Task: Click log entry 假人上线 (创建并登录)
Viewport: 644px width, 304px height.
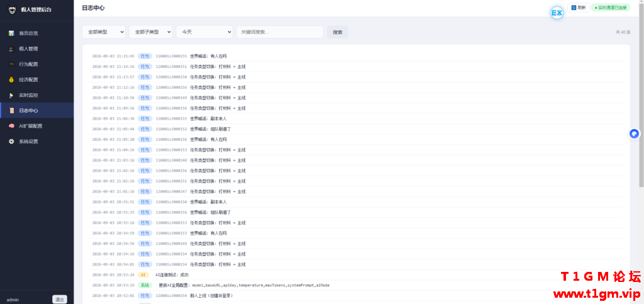Action: [213, 296]
